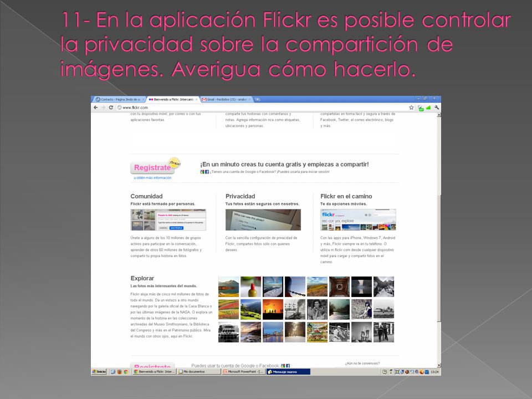Open the mountain lake thumbnail in Explorar

coord(229,287)
